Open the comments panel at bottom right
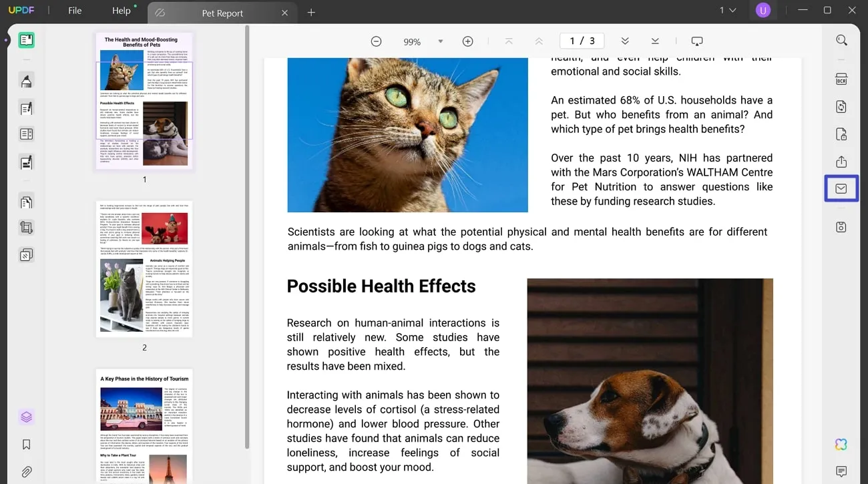The image size is (868, 484). tap(841, 472)
